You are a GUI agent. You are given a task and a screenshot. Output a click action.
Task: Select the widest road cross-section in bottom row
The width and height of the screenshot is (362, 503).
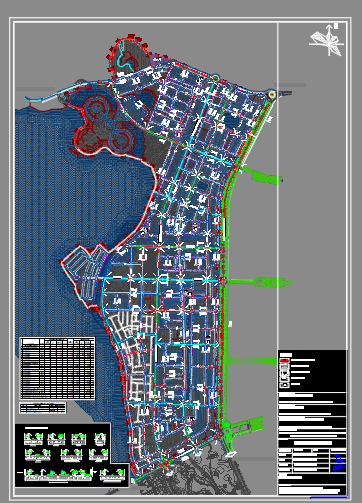(x=58, y=474)
